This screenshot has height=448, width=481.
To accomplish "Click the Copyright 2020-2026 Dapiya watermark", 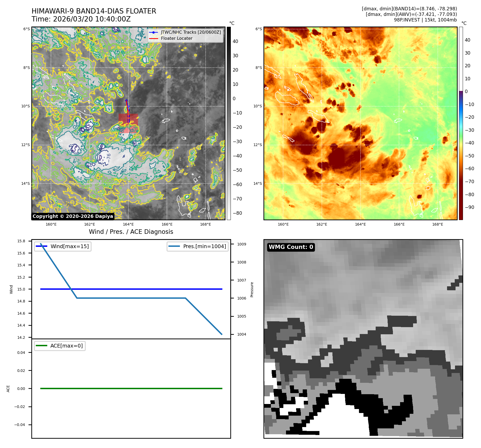I will point(73,216).
